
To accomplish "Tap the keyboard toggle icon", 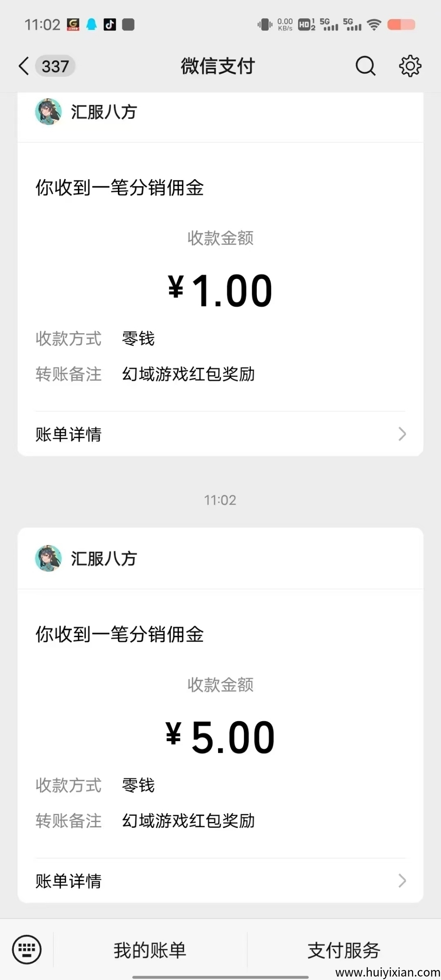I will [27, 949].
